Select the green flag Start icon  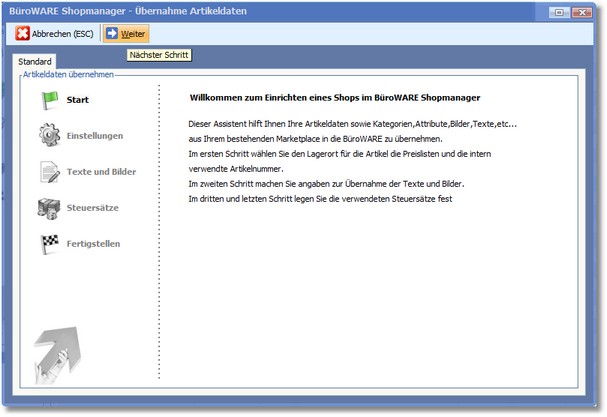[49, 99]
